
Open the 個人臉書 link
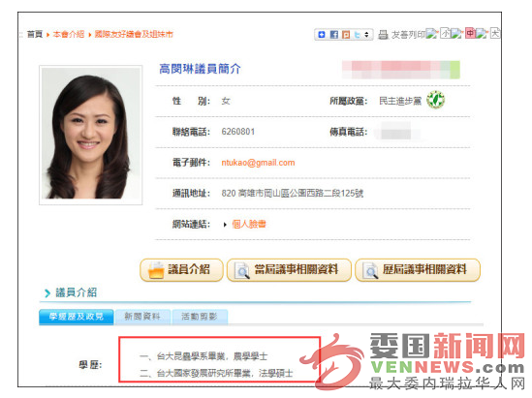pyautogui.click(x=249, y=224)
